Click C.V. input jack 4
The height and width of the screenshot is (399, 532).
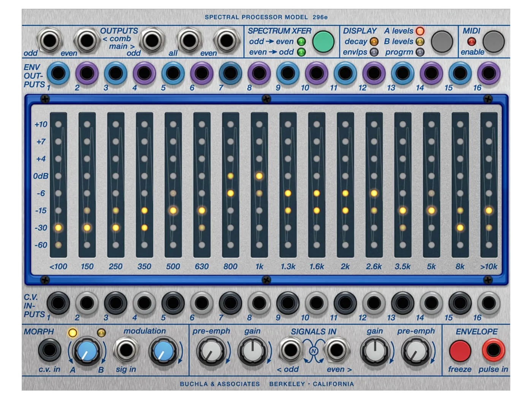144,303
